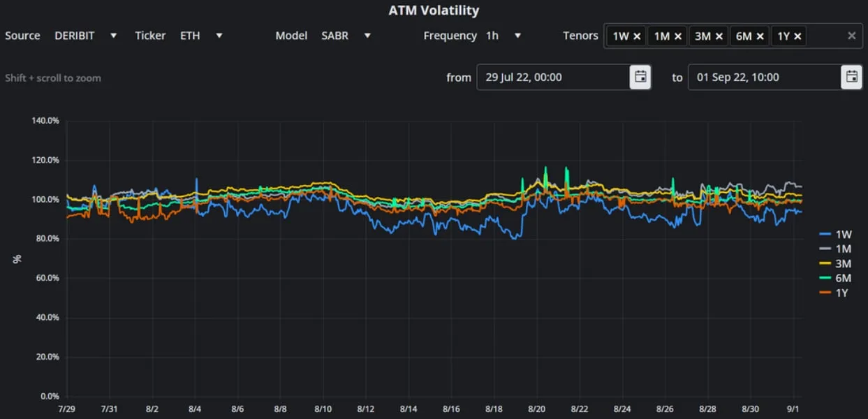Screen dimensions: 868x419
Task: Remove the 6M tenor tag
Action: 760,36
